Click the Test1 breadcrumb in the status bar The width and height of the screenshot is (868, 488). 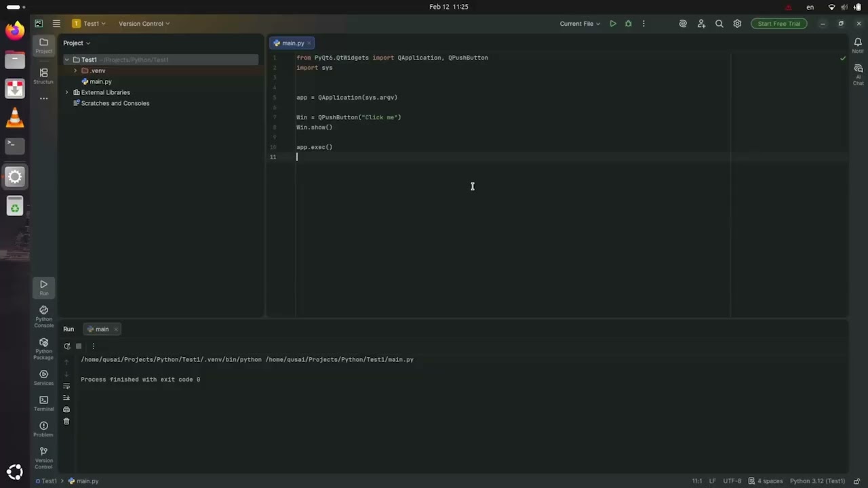click(46, 481)
